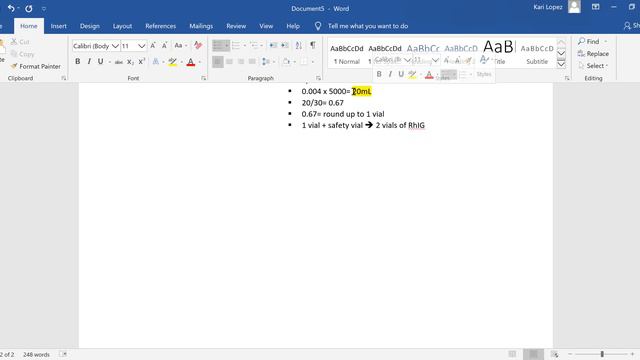Click Replace in the Editing group

[x=593, y=53]
